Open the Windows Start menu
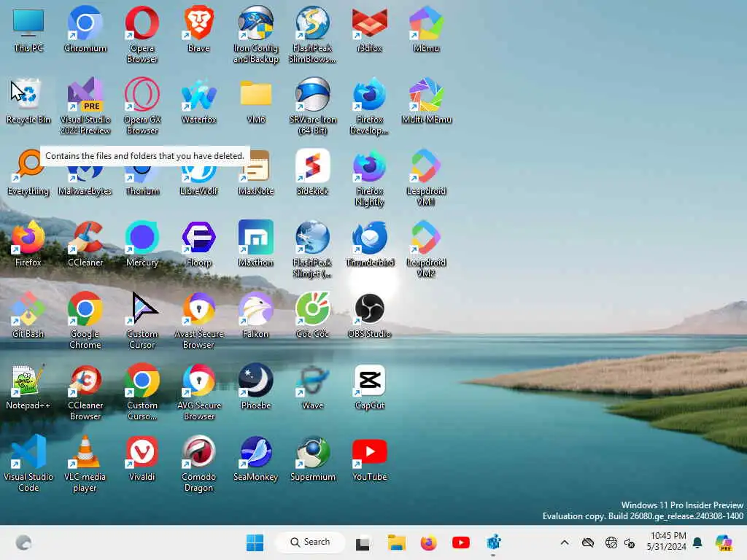This screenshot has width=747, height=560. [x=255, y=542]
